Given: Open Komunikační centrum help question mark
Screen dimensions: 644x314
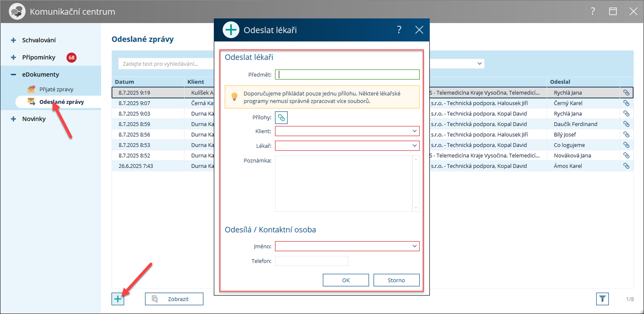Looking at the screenshot, I should coord(593,11).
